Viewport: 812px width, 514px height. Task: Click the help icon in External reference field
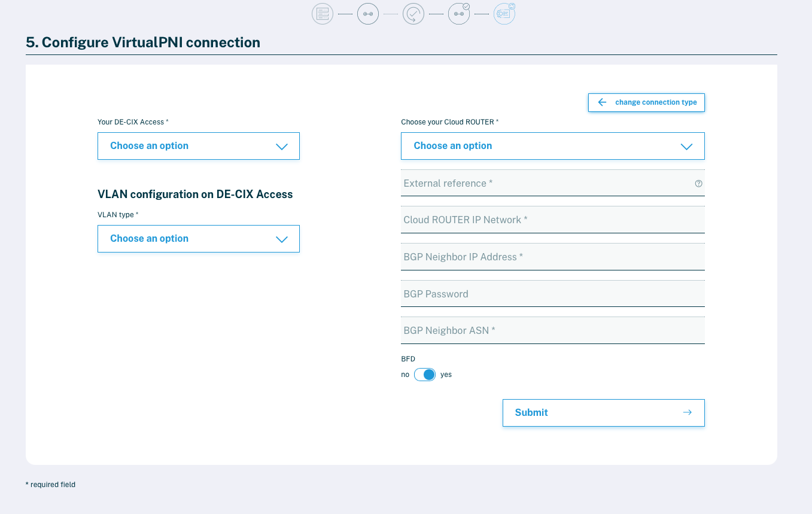(x=698, y=184)
